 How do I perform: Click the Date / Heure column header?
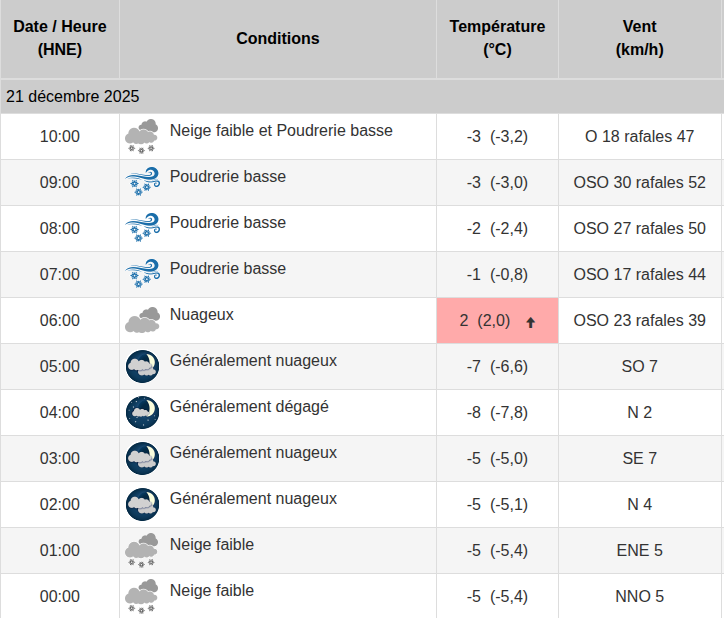pyautogui.click(x=60, y=38)
